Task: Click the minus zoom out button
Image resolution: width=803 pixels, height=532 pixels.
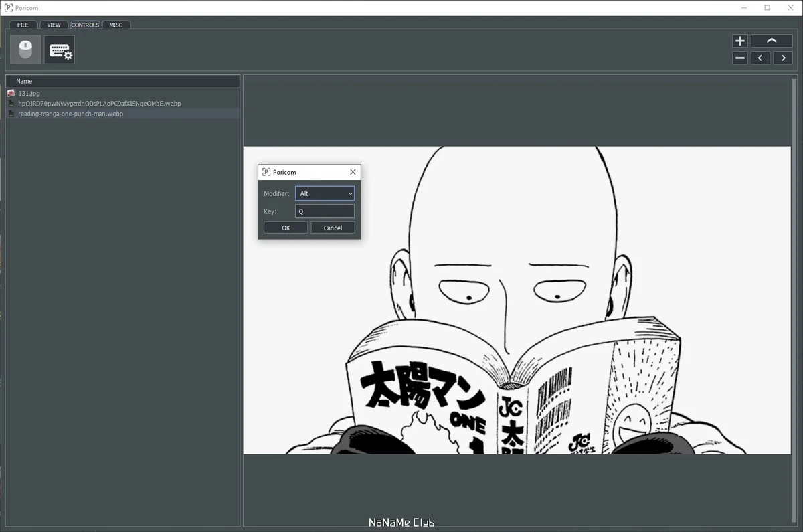Action: pyautogui.click(x=740, y=58)
